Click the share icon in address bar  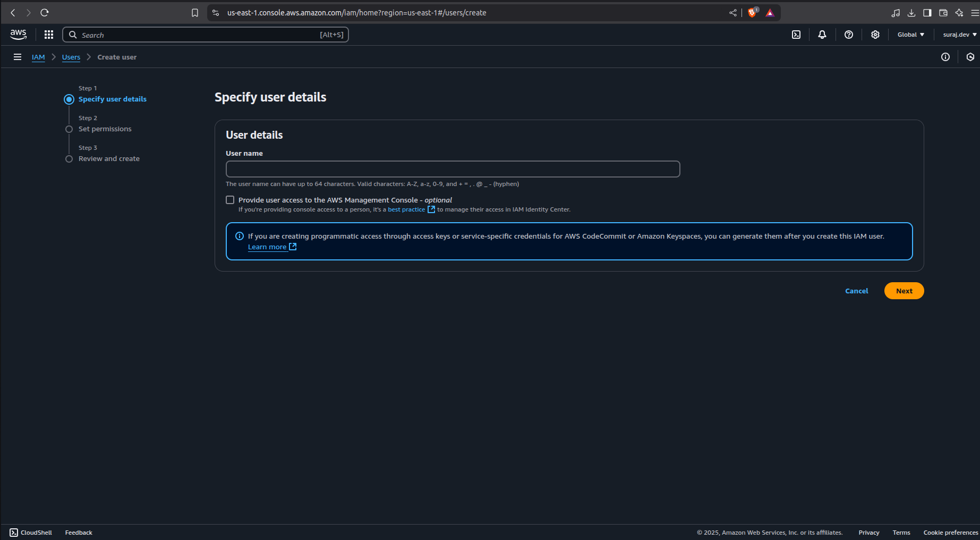pos(733,13)
